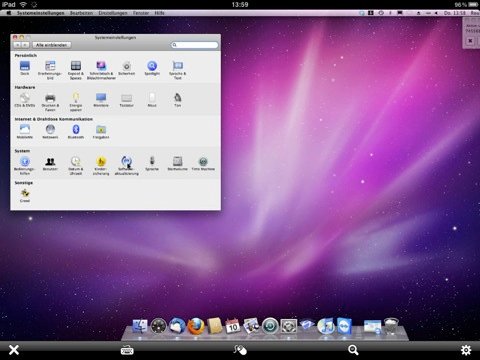Open the Bearbeiten menu
This screenshot has height=360, width=480.
click(x=81, y=13)
